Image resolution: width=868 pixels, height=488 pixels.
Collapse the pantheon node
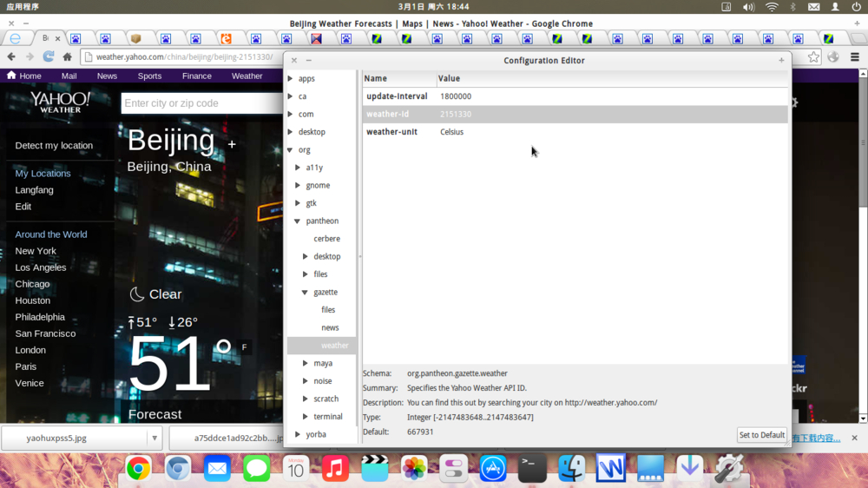(x=297, y=221)
